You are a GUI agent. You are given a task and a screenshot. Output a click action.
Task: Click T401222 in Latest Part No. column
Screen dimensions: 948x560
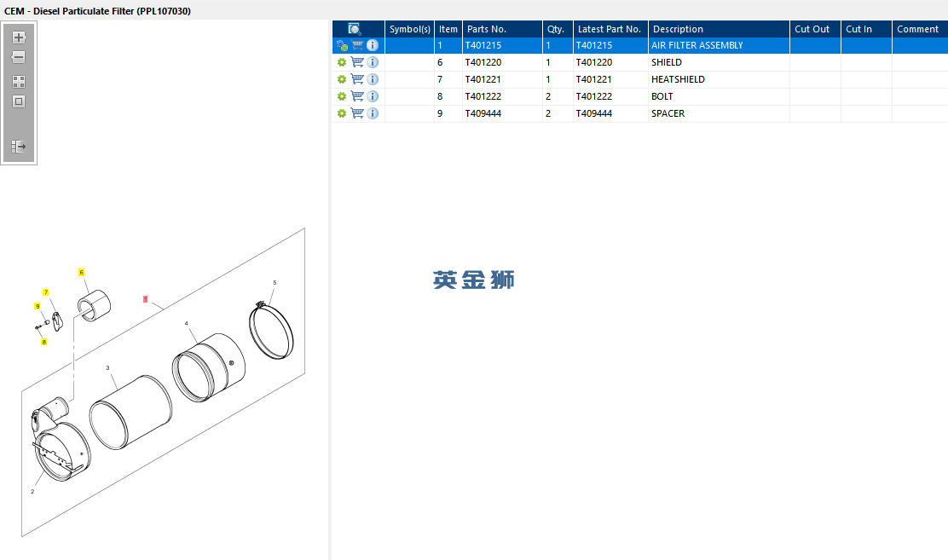click(x=593, y=96)
